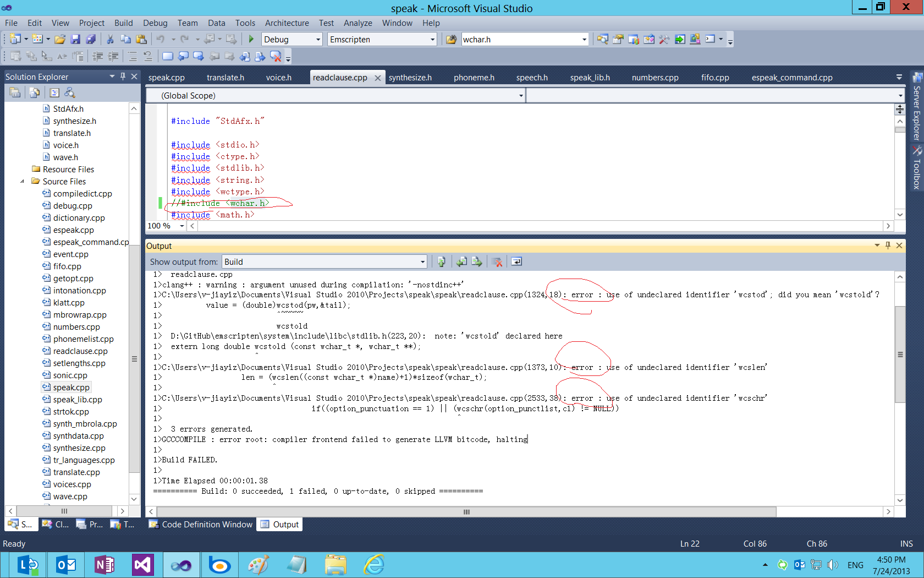Jump to the next bookmark icon

tap(199, 56)
